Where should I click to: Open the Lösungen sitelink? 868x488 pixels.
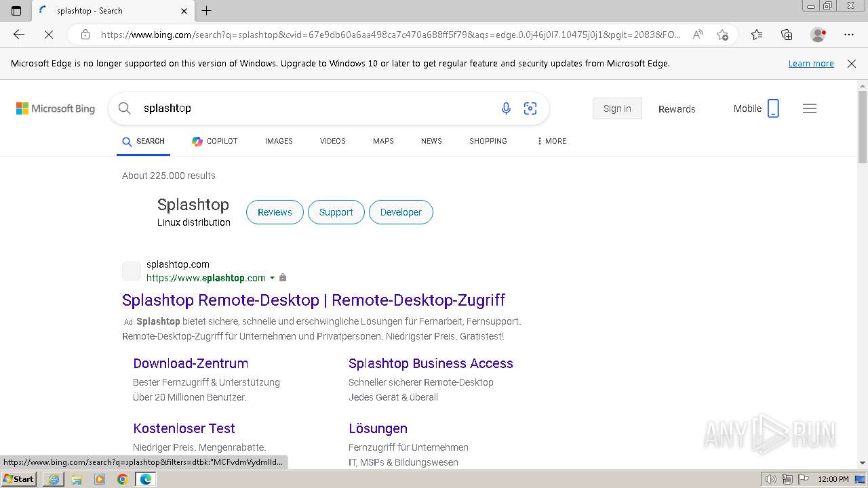coord(378,428)
